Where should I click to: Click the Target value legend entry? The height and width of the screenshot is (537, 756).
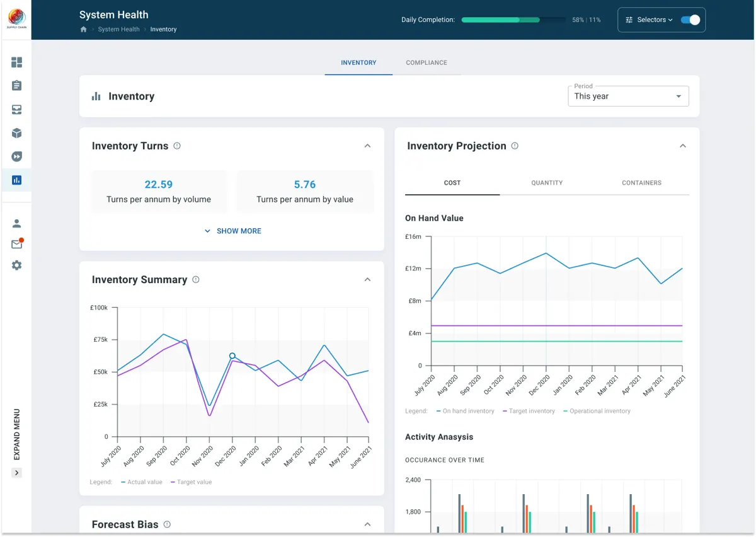[x=191, y=482]
